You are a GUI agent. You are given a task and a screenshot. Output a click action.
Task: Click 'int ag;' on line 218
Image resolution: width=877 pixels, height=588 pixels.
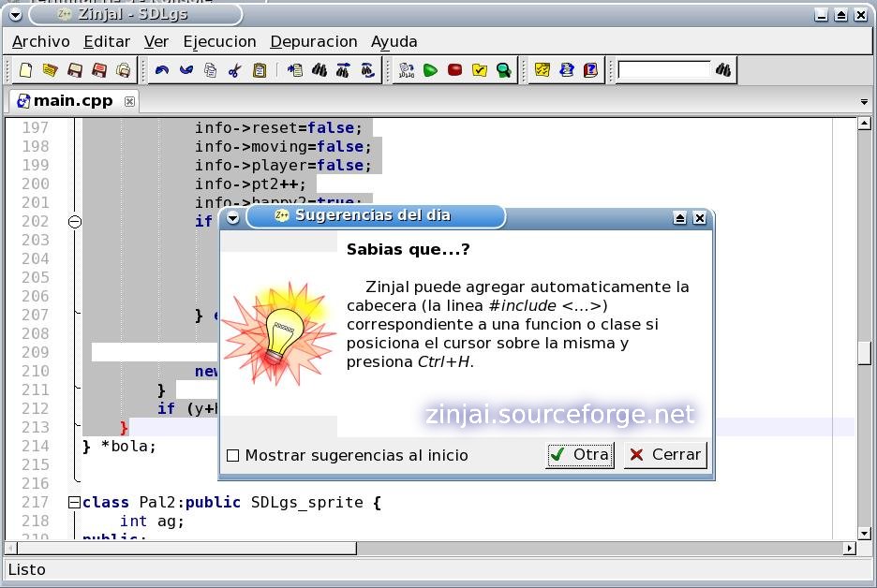152,522
